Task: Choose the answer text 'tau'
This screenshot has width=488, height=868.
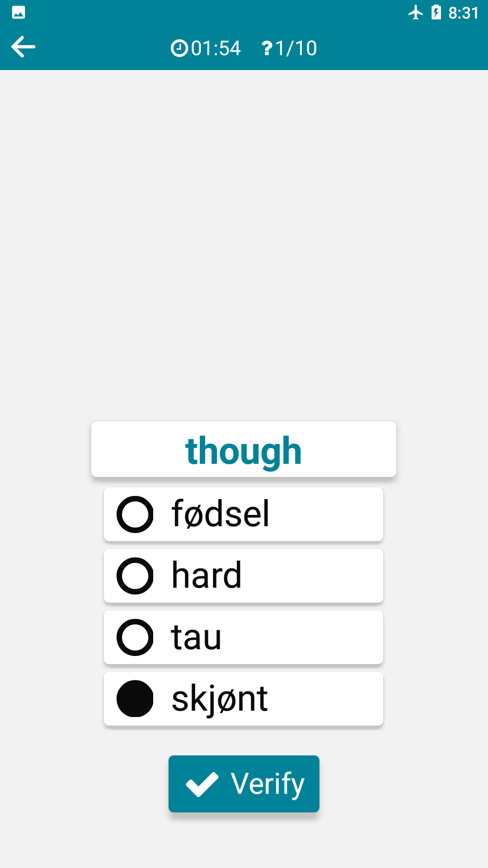Action: [x=196, y=637]
